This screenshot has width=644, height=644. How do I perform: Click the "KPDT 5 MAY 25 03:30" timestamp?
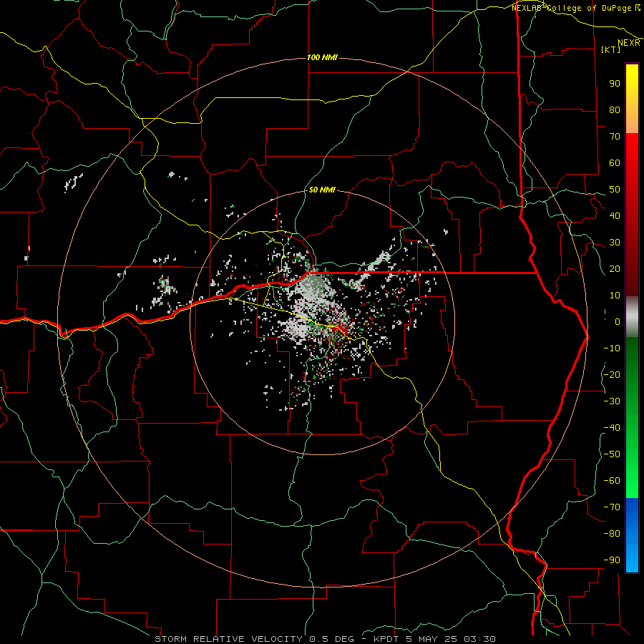pos(434,639)
